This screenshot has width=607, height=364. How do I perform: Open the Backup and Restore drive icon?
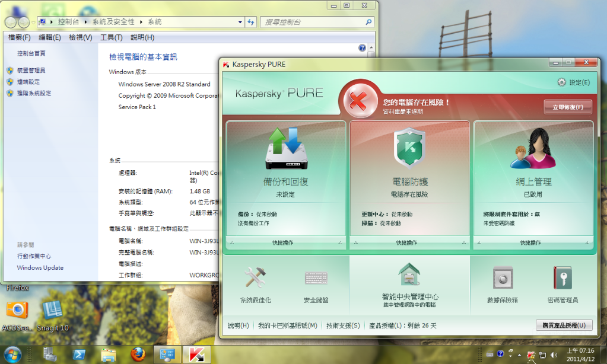pyautogui.click(x=286, y=149)
